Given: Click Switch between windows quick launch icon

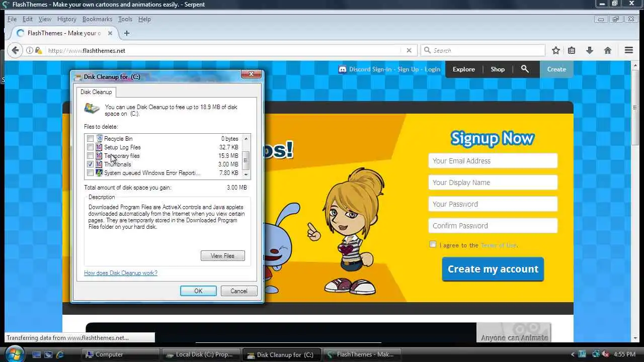Looking at the screenshot, I should [48, 354].
